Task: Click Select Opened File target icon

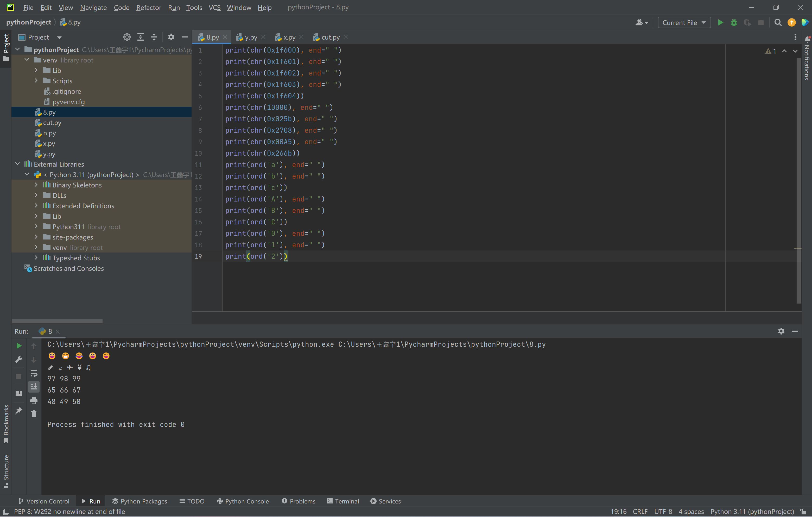Action: pyautogui.click(x=127, y=37)
